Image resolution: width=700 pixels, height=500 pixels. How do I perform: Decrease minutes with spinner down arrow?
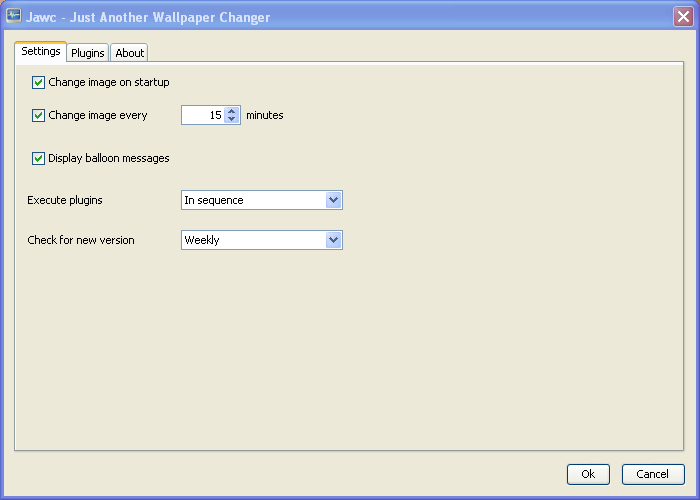(x=231, y=119)
